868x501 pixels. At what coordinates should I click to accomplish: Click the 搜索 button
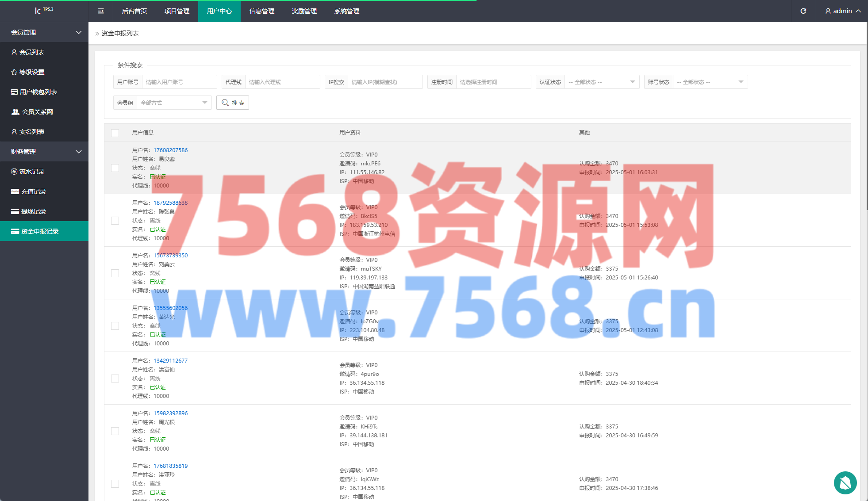tap(233, 103)
